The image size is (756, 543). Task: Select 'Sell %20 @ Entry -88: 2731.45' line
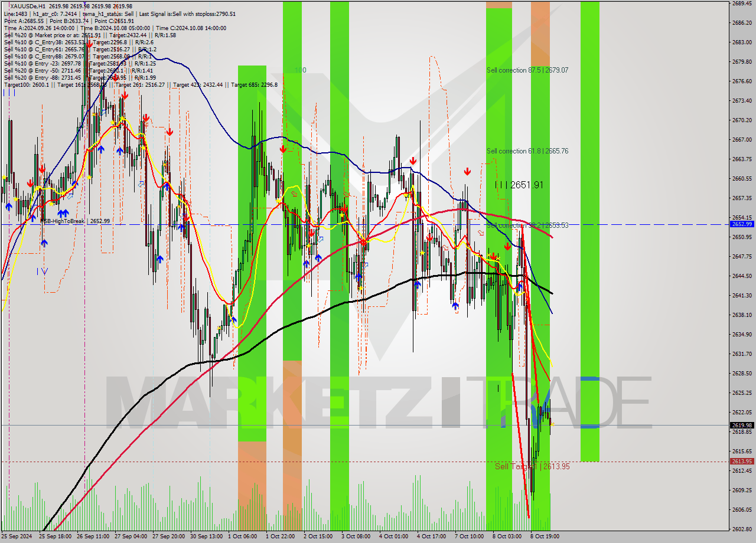click(80, 77)
